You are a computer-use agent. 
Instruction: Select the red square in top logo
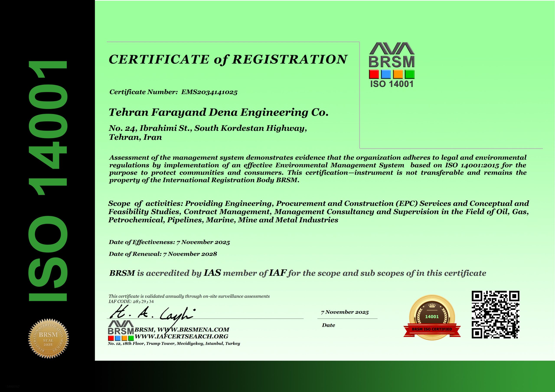click(x=374, y=74)
